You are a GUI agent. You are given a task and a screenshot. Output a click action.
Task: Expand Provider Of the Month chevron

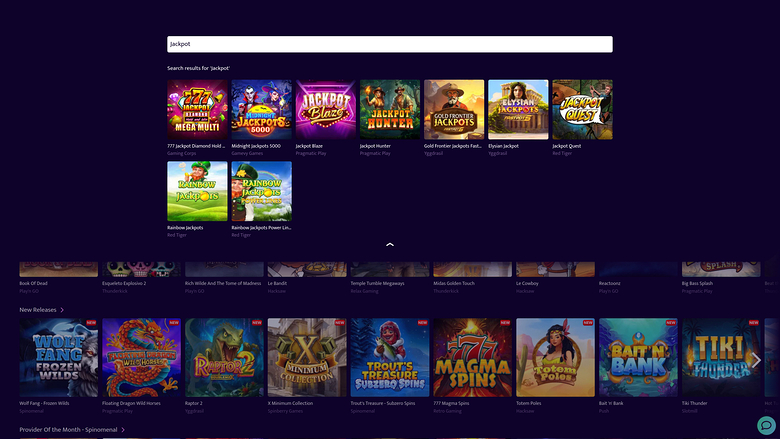123,430
